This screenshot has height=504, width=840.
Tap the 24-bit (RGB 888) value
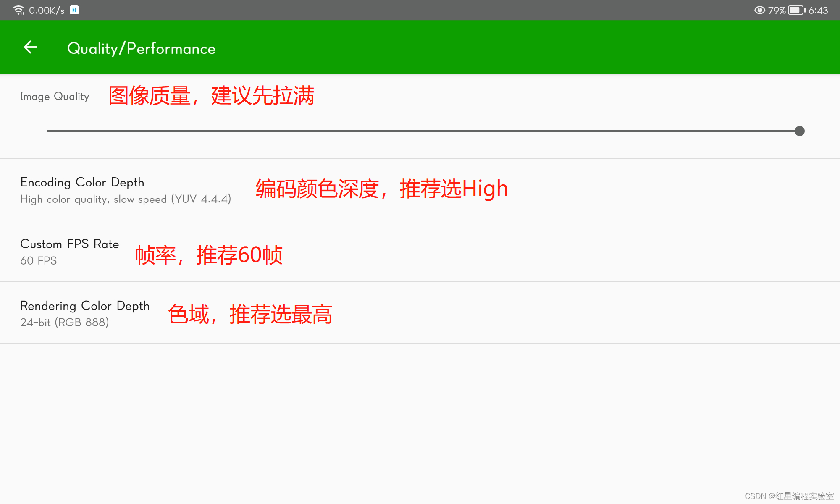click(x=65, y=323)
